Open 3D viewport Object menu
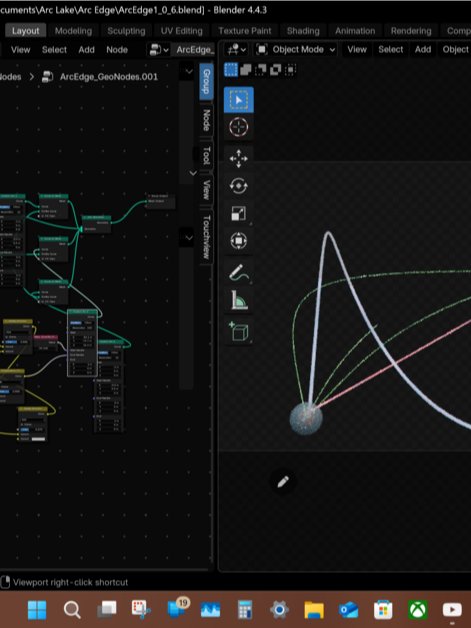The height and width of the screenshot is (628, 471). pyautogui.click(x=455, y=49)
